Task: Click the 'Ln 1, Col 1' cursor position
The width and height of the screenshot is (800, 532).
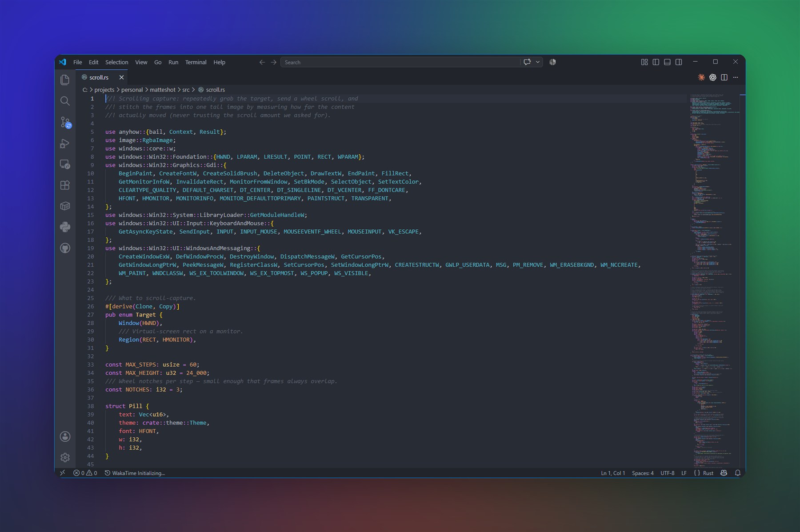Action: point(613,473)
